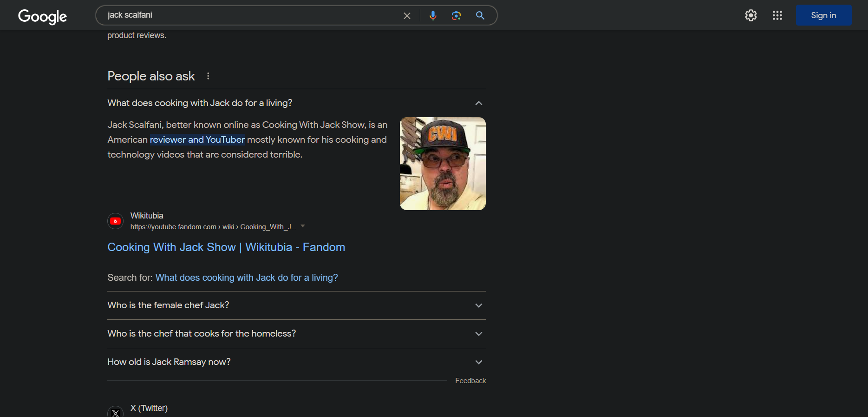This screenshot has height=417, width=868.
Task: Open Cooking With Jack Show Wikitubia Fandom result
Action: click(x=226, y=247)
